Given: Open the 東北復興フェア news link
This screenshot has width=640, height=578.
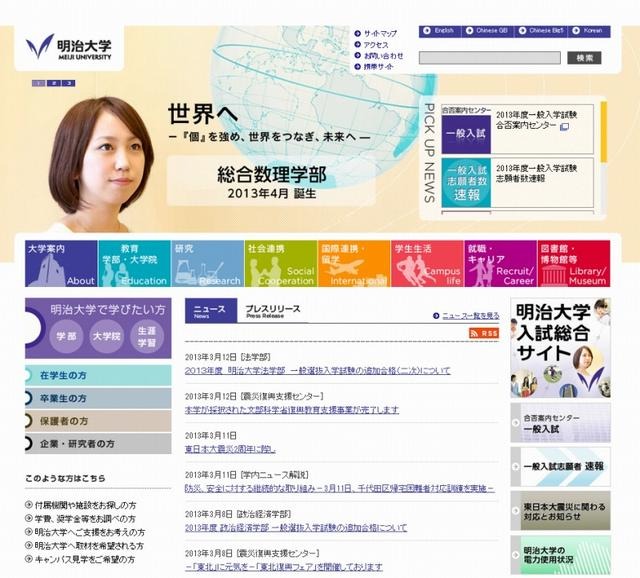Looking at the screenshot, I should (284, 567).
